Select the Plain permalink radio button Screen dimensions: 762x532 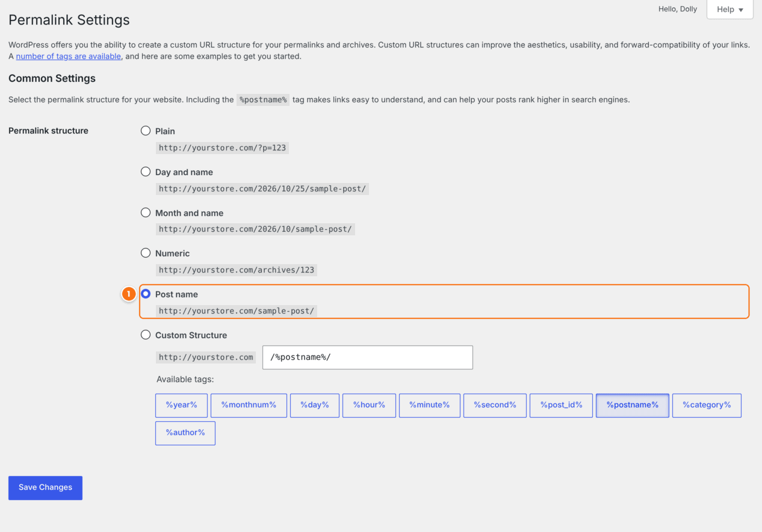tap(146, 131)
